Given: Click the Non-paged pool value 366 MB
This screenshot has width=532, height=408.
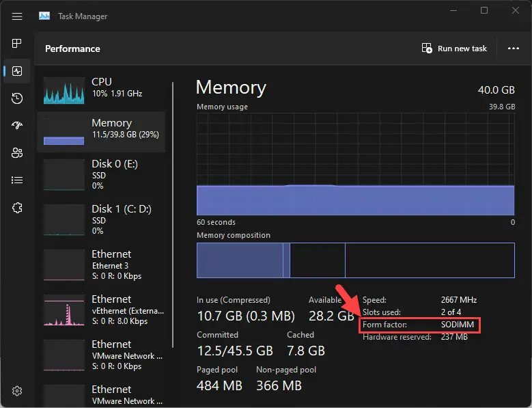Looking at the screenshot, I should pos(279,386).
